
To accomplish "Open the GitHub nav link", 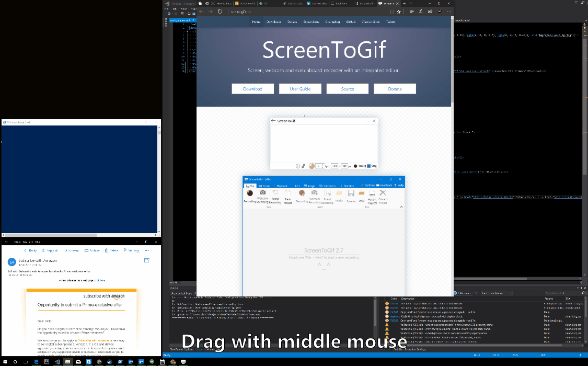I will click(351, 22).
